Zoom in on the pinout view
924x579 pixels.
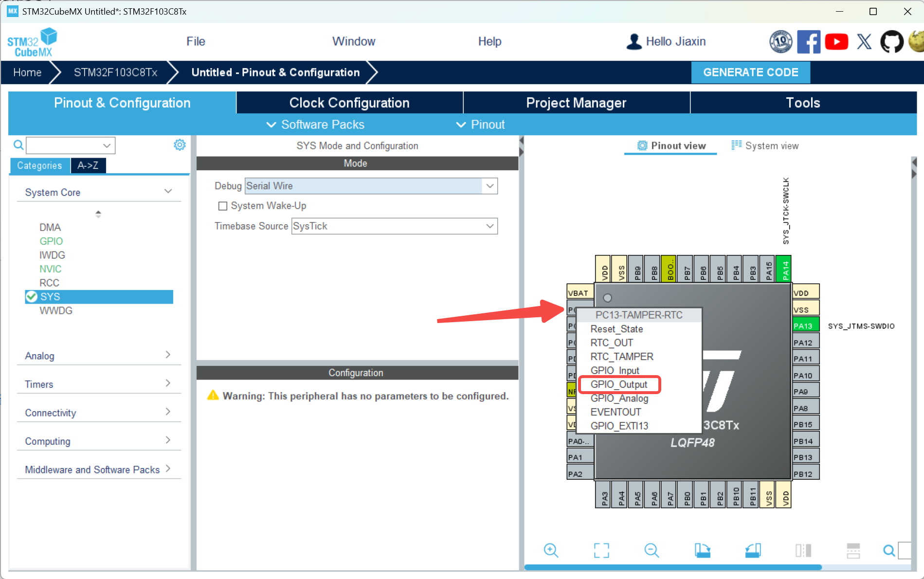(551, 550)
